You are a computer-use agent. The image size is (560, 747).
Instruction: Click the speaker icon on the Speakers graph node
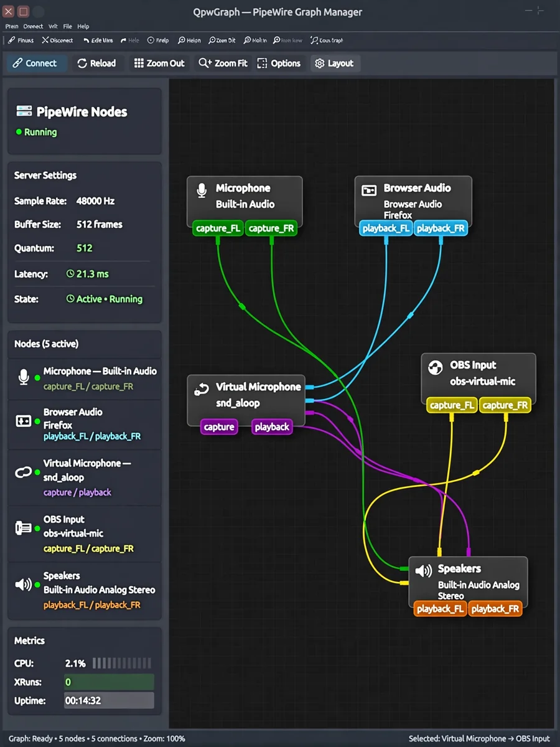click(424, 571)
